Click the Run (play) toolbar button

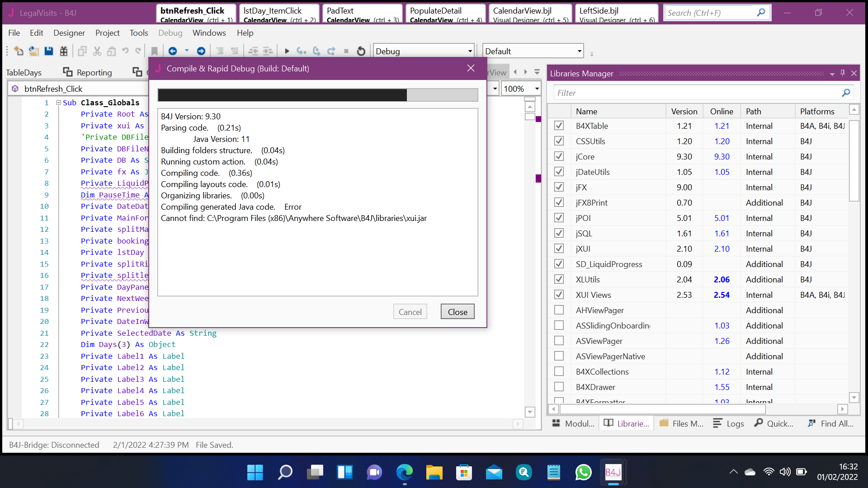point(287,51)
